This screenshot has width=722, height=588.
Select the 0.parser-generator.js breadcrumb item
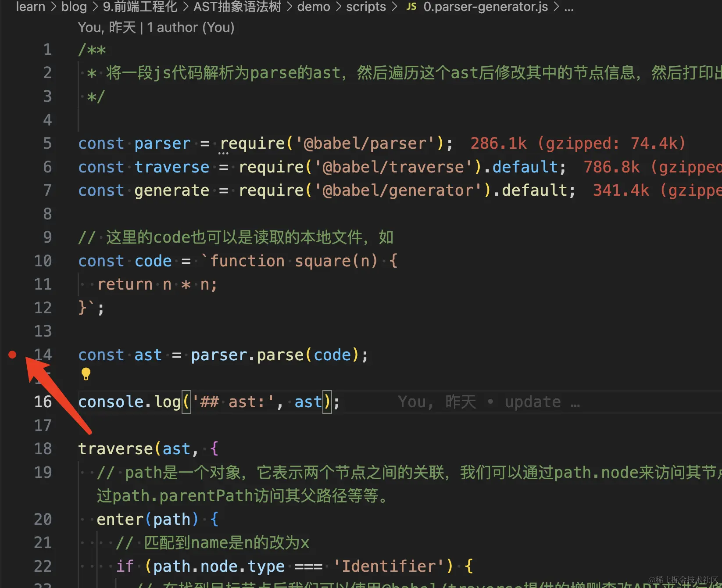pyautogui.click(x=485, y=7)
